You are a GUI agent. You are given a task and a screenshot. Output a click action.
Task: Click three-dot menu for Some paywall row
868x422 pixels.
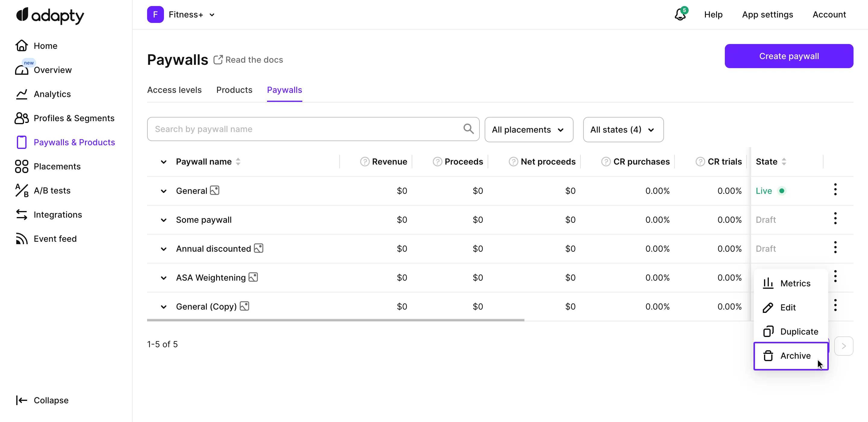[x=835, y=219]
